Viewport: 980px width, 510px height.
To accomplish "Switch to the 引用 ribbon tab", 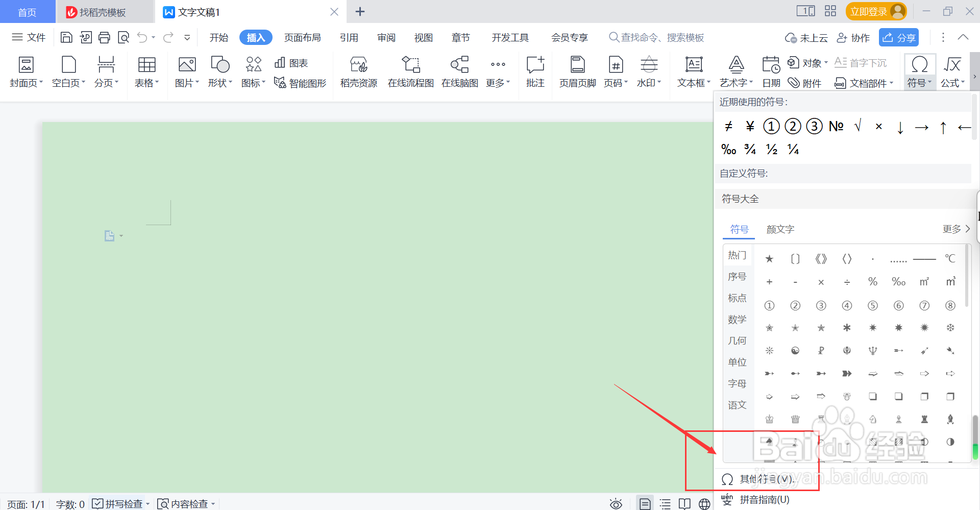I will (x=349, y=37).
